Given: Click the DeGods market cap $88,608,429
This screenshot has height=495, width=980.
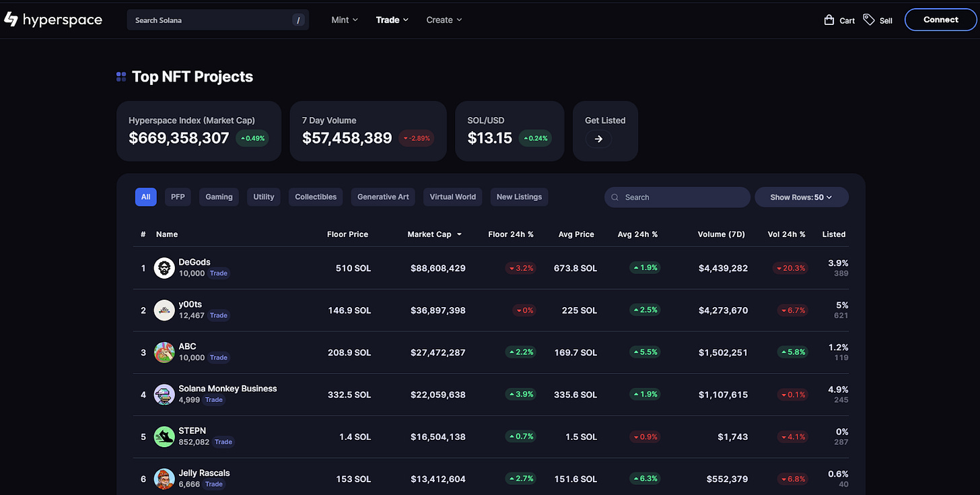Looking at the screenshot, I should click(438, 268).
